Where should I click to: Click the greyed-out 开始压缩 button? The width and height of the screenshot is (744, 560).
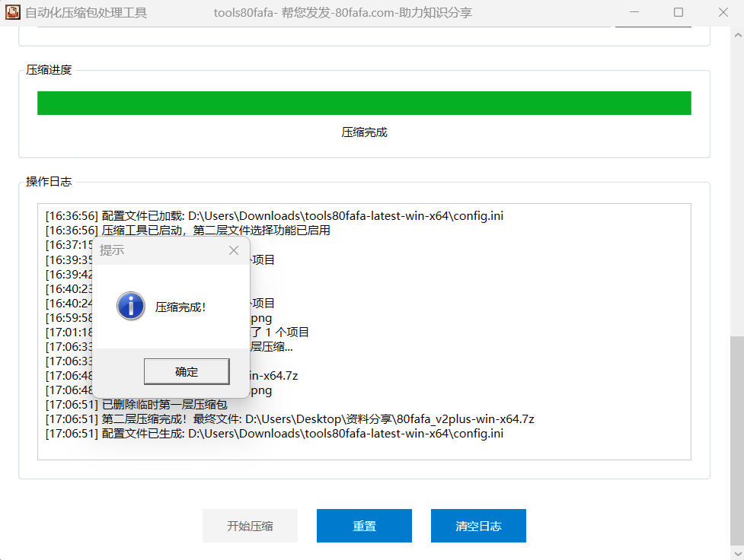[x=250, y=526]
